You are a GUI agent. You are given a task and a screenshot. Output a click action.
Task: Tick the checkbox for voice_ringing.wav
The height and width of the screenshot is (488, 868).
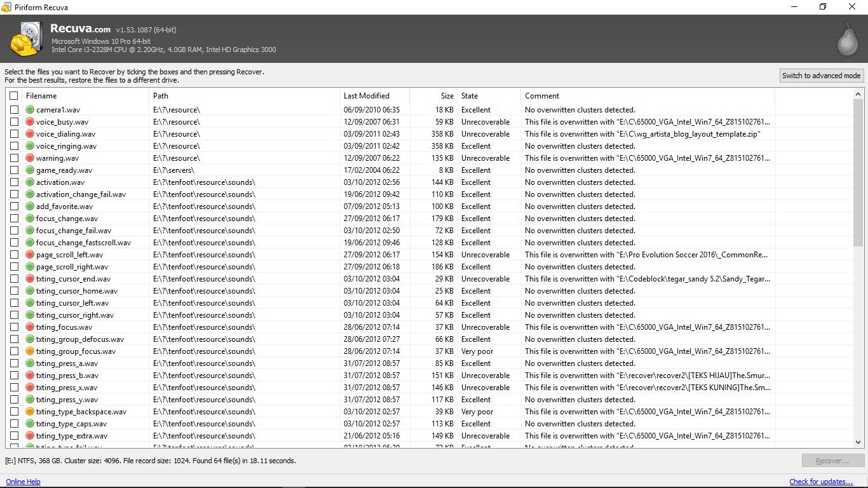pos(14,146)
